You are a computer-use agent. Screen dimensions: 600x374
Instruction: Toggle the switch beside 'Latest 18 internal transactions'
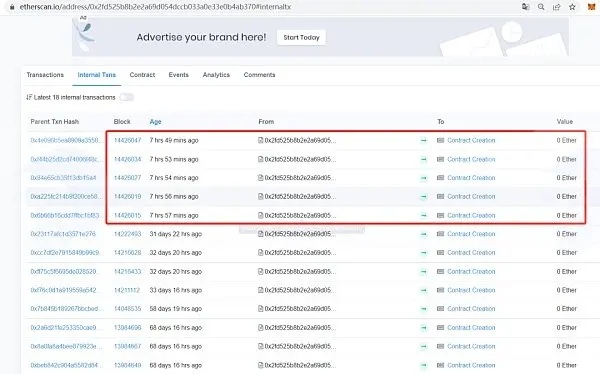pyautogui.click(x=126, y=97)
